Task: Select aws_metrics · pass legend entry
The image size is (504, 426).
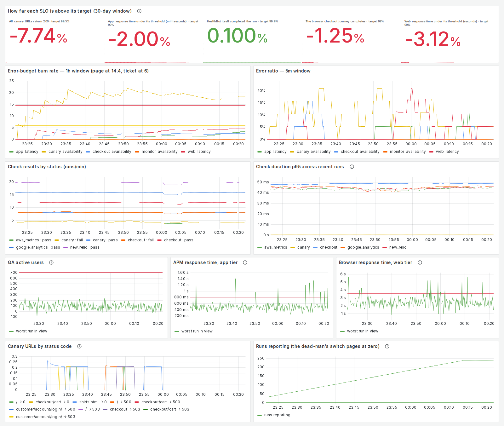Action: (33, 240)
